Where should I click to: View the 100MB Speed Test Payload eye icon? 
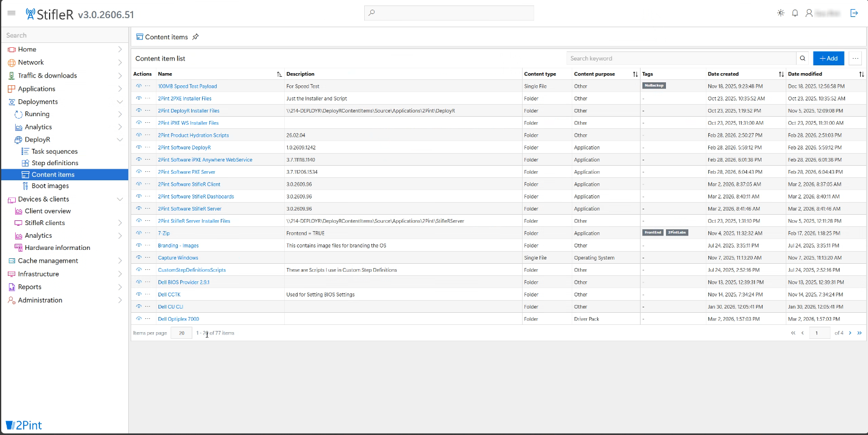(x=139, y=86)
